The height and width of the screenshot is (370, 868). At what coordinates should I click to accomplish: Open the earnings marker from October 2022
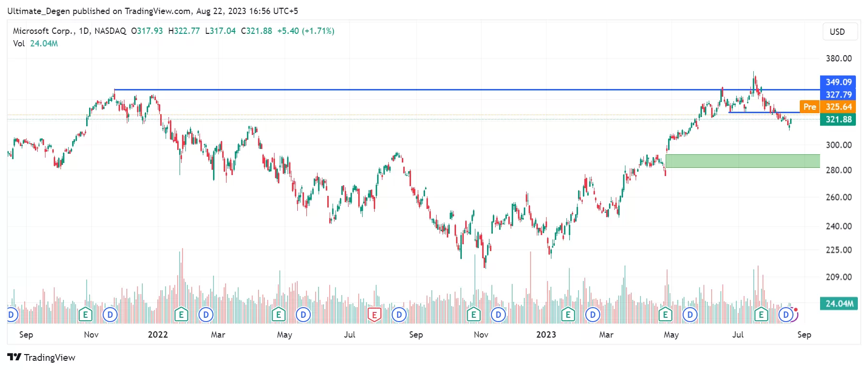pyautogui.click(x=473, y=315)
